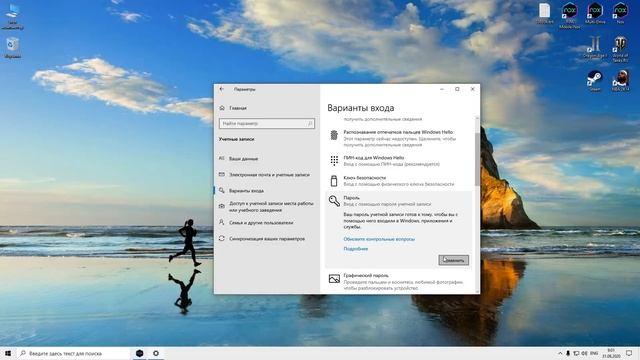The image size is (640, 360).
Task: Click the Варианты входа page heading
Action: click(x=360, y=108)
